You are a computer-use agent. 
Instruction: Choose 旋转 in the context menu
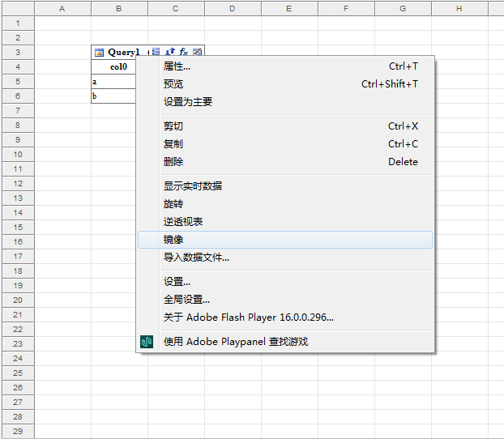[x=285, y=204]
